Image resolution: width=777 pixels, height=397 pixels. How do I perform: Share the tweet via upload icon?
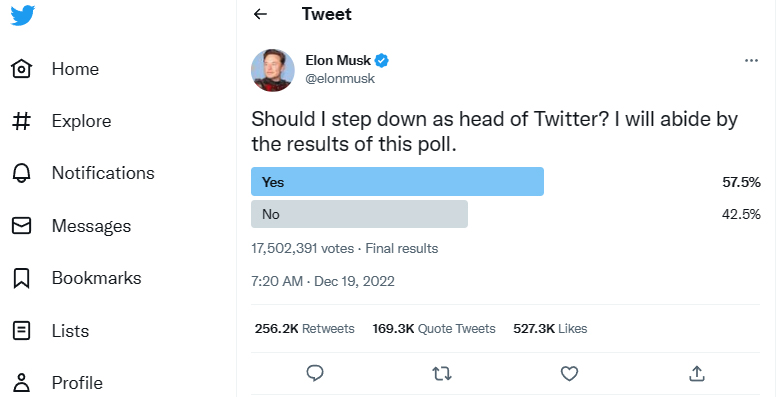pyautogui.click(x=697, y=373)
